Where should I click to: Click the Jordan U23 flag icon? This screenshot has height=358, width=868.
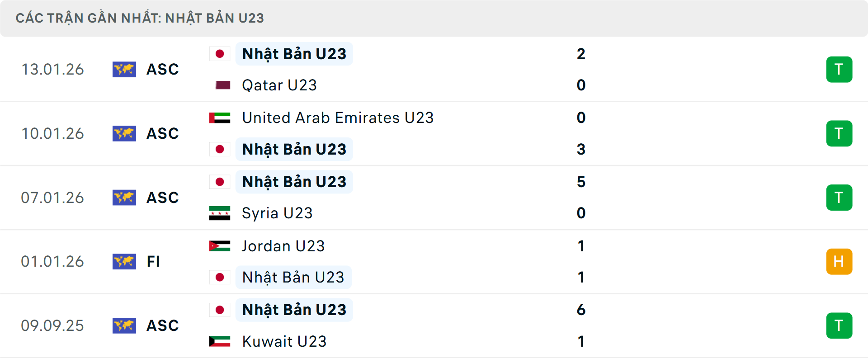click(x=220, y=246)
